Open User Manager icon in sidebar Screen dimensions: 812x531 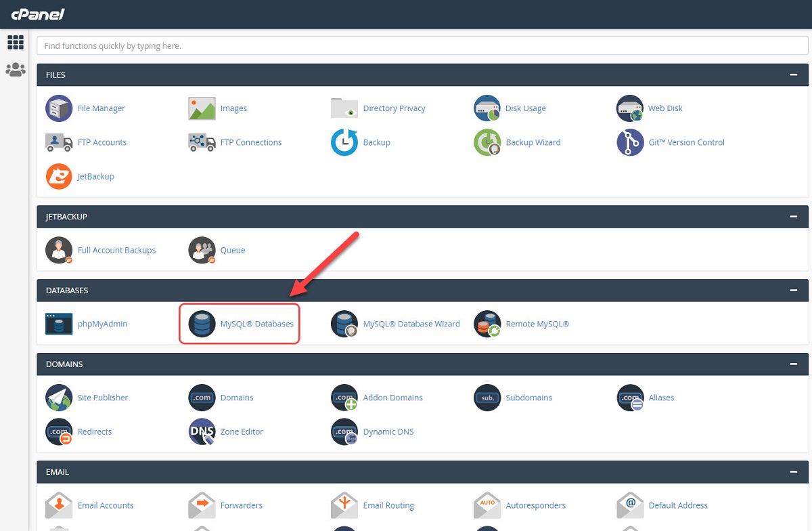coord(15,69)
